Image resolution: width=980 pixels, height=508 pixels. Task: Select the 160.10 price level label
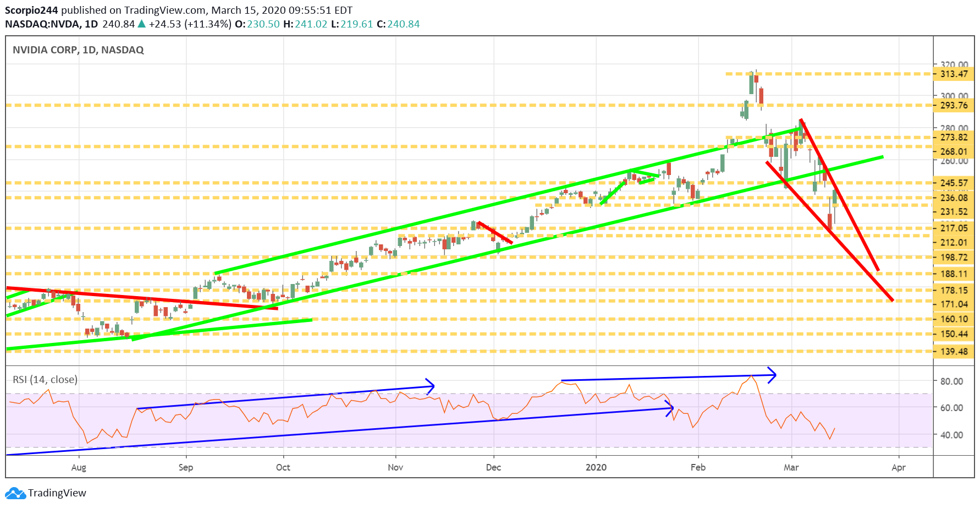[954, 319]
